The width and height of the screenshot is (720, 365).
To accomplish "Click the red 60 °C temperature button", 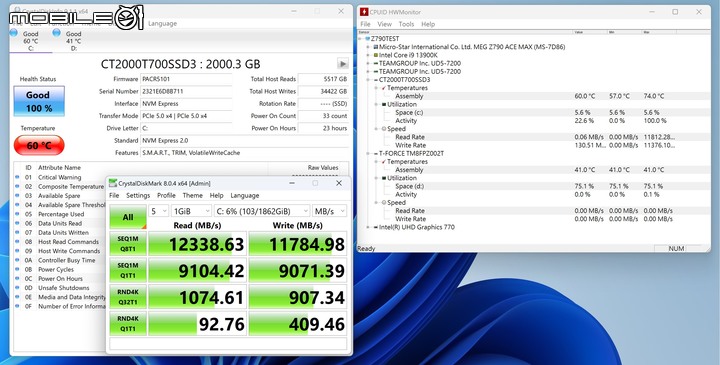I will (39, 146).
